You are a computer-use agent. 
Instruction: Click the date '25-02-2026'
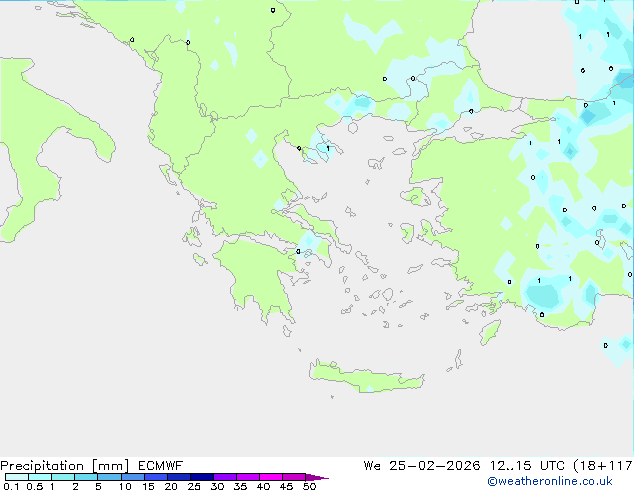coord(435,466)
